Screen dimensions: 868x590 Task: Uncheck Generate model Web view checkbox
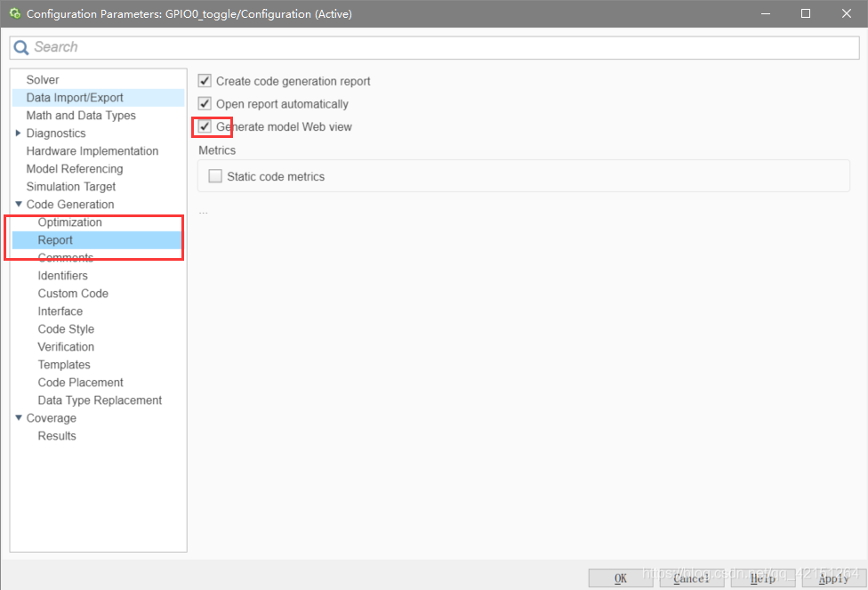[205, 126]
